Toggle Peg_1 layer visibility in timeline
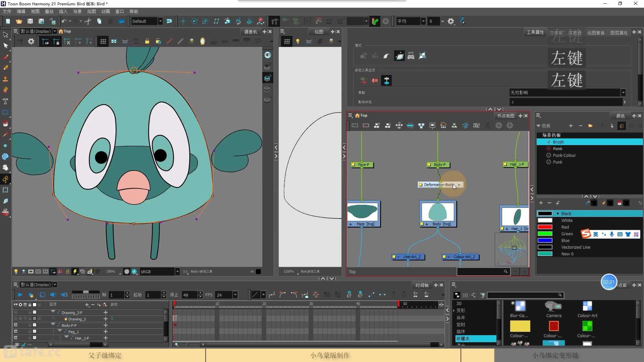The image size is (644, 362). pos(15,331)
